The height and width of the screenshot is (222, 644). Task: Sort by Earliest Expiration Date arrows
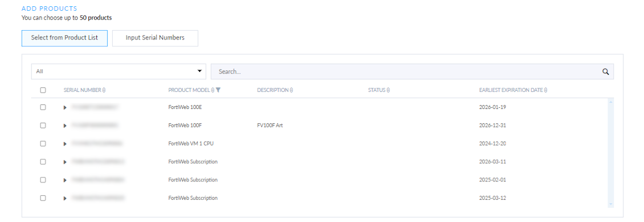pos(546,90)
